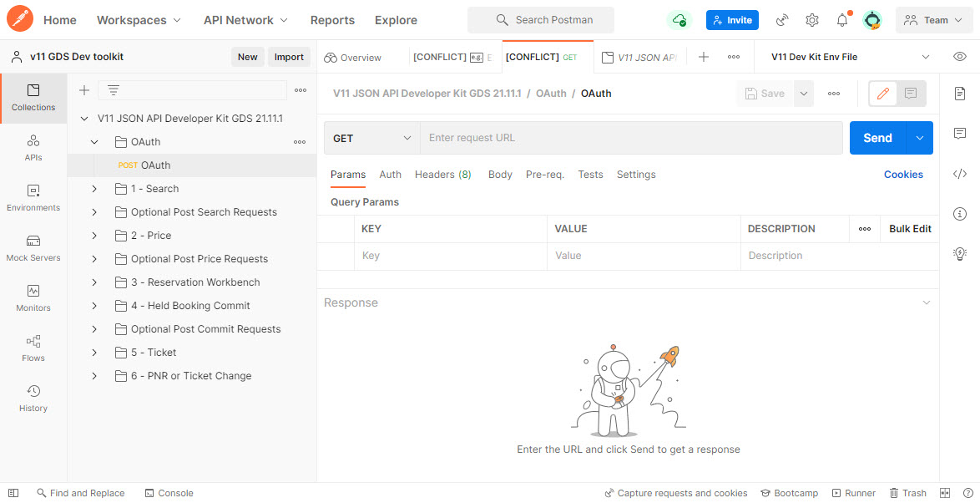Open the Workspaces dropdown
Viewport: 980px width, 503px height.
tap(139, 20)
